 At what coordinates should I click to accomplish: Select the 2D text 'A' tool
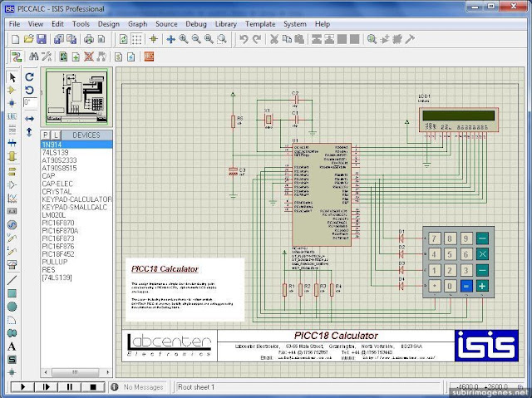point(12,346)
